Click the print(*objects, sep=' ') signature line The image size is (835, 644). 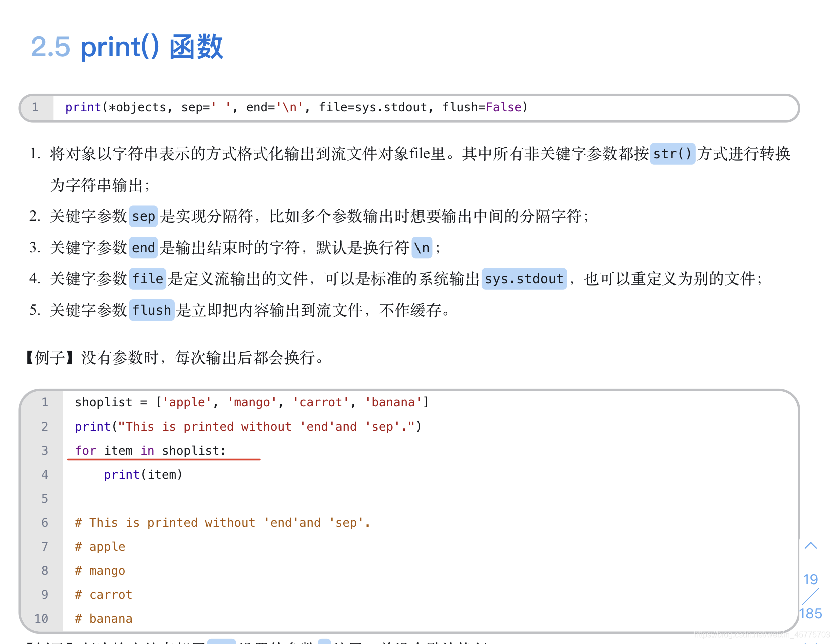pyautogui.click(x=296, y=107)
